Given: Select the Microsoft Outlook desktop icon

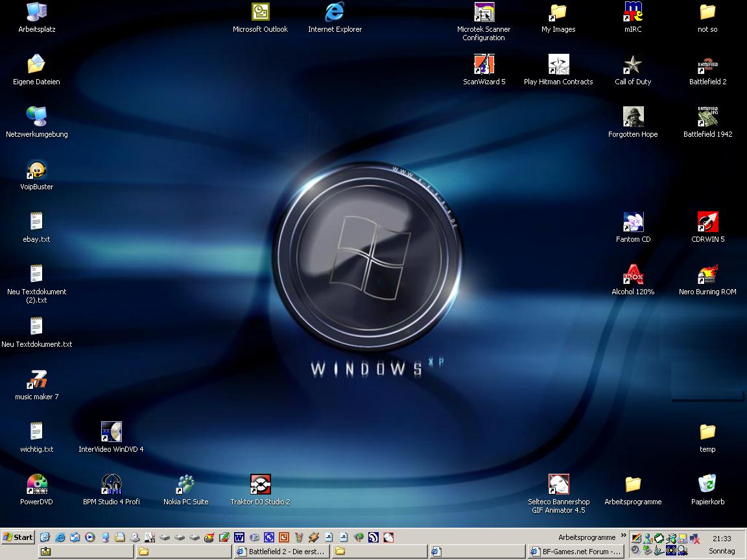Looking at the screenshot, I should [260, 17].
